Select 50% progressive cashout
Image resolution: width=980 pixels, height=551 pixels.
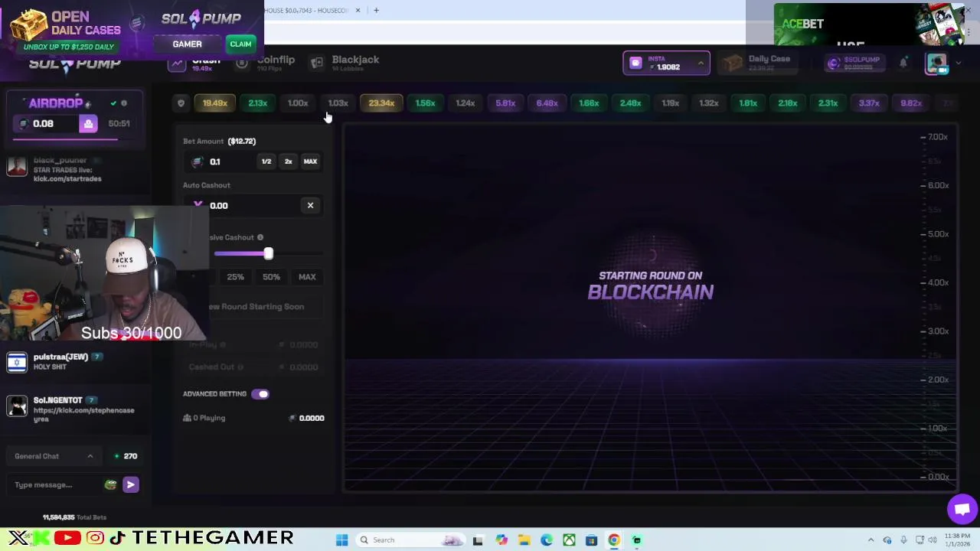pos(271,277)
